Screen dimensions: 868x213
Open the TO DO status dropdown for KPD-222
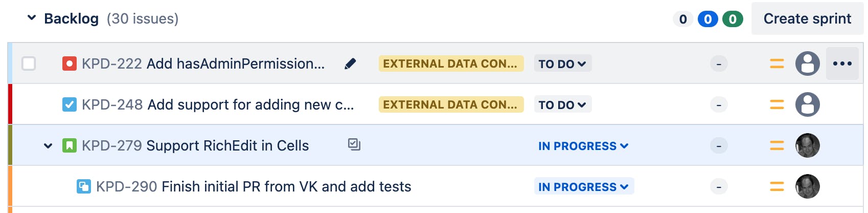[562, 63]
